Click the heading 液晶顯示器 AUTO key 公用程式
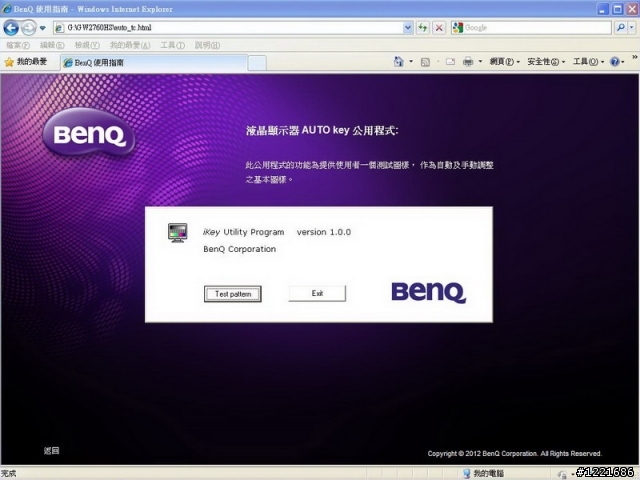The height and width of the screenshot is (480, 640). point(322,130)
